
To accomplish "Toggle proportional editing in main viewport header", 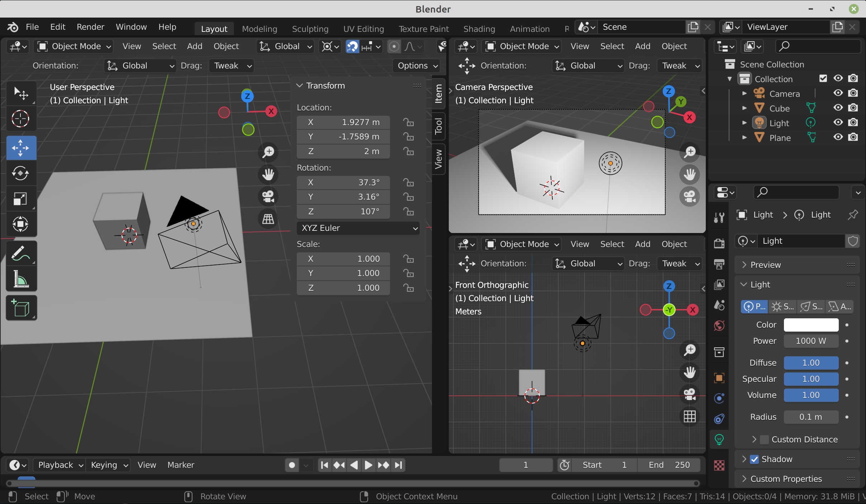I will (394, 46).
